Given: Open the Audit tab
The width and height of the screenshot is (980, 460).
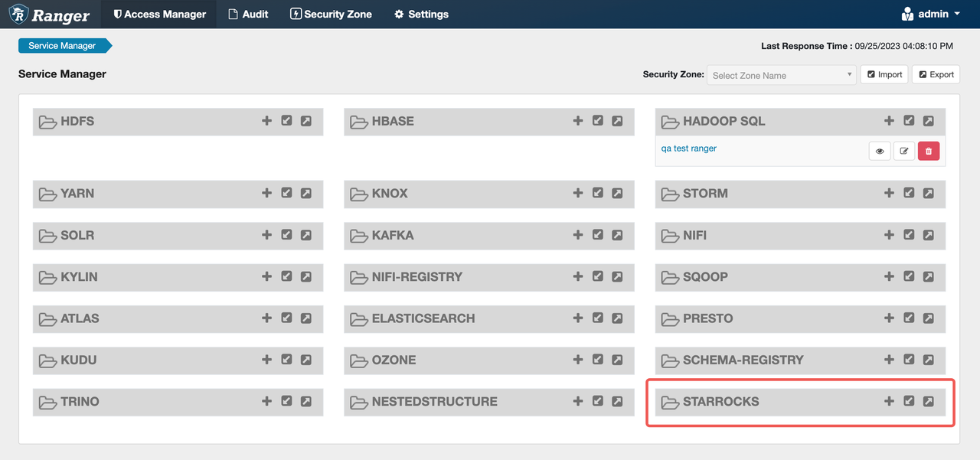Looking at the screenshot, I should click(x=248, y=14).
